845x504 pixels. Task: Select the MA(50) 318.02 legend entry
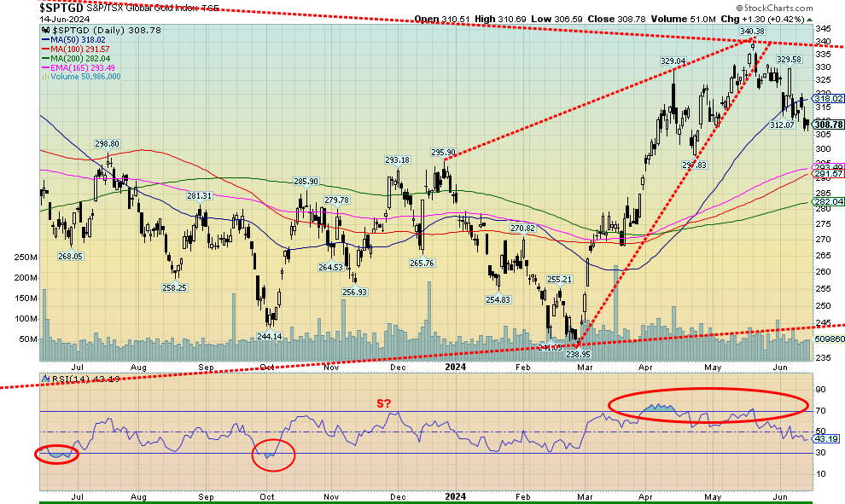point(77,38)
